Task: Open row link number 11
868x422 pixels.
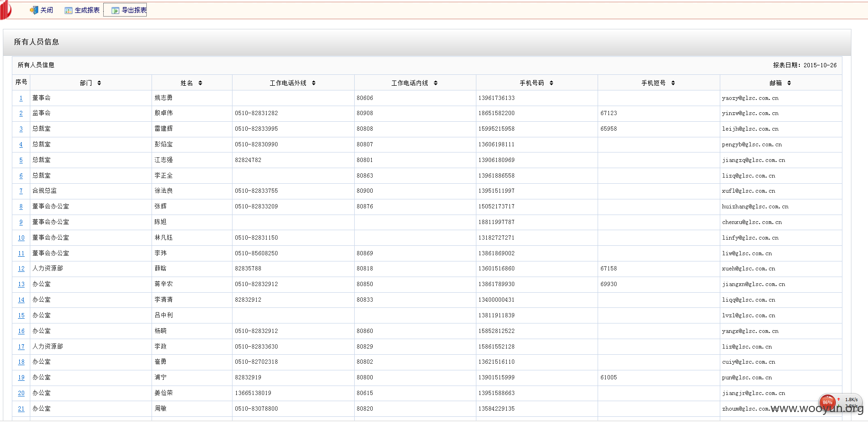Action: tap(21, 253)
